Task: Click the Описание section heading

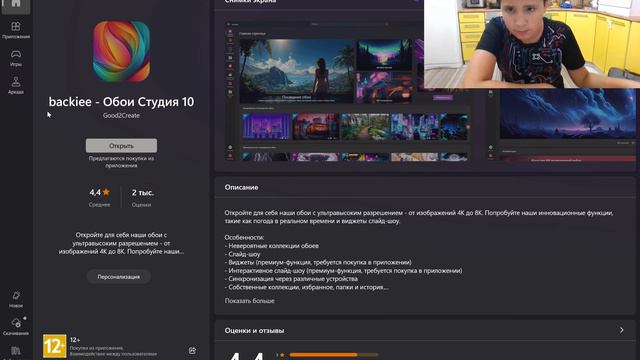Action: pos(241,187)
